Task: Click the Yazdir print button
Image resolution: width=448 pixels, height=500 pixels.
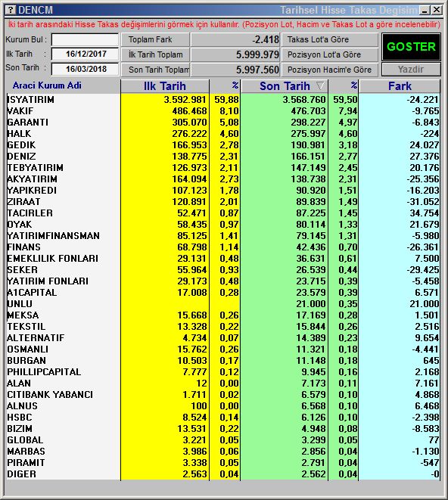Action: click(411, 70)
